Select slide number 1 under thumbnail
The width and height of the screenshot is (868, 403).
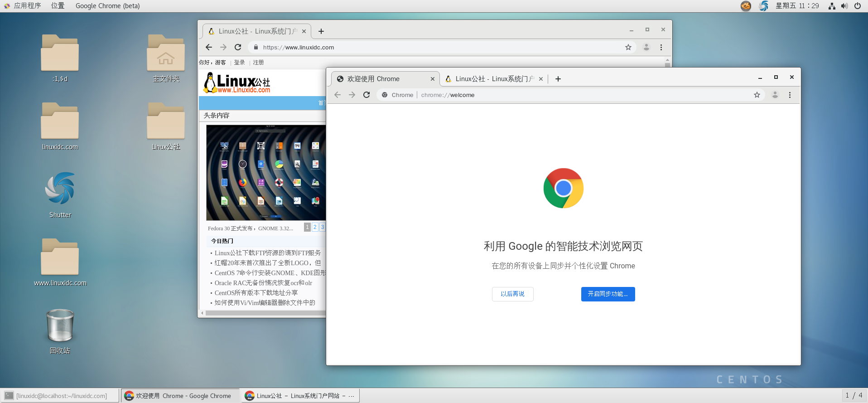pos(307,227)
